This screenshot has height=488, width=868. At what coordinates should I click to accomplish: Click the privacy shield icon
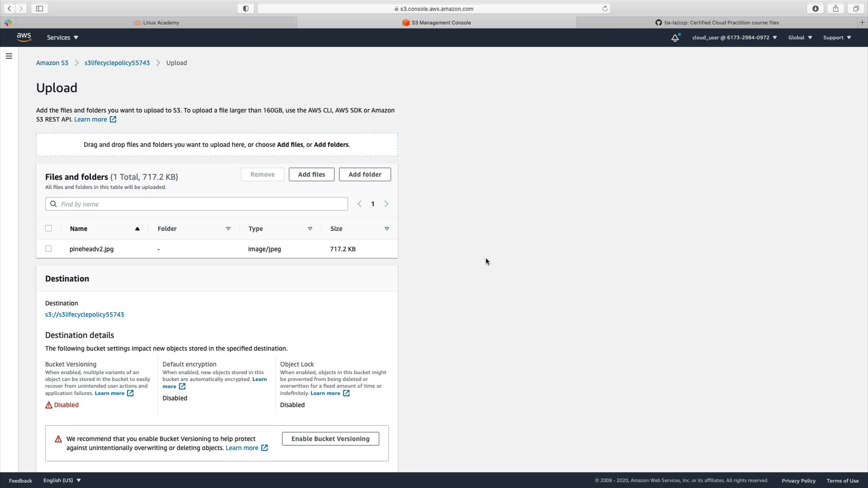pos(246,8)
